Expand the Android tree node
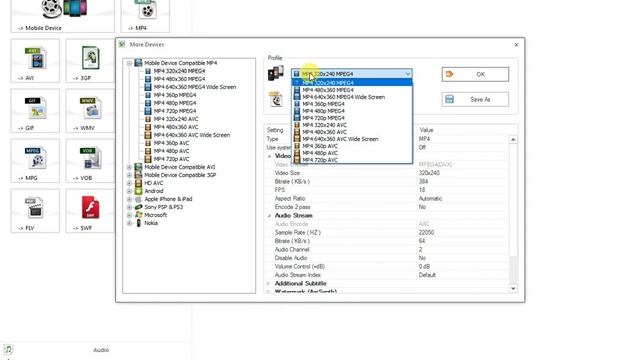640x360 pixels. click(x=129, y=191)
